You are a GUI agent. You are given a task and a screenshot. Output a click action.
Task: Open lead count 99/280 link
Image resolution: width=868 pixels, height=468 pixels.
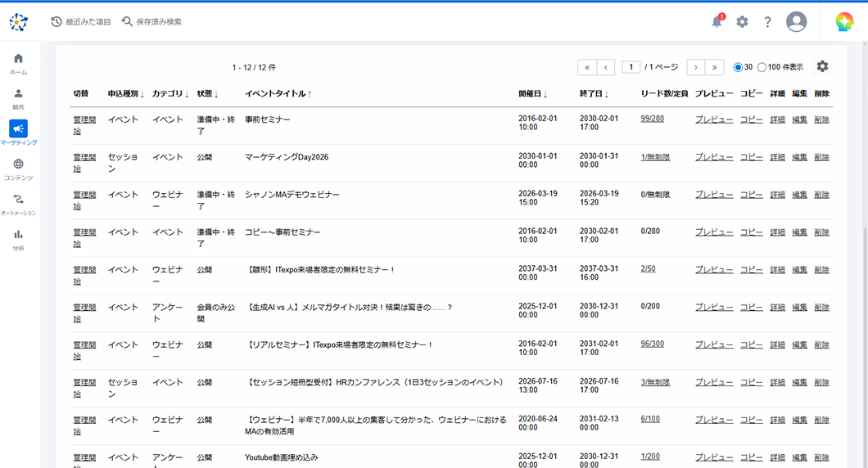tap(652, 119)
